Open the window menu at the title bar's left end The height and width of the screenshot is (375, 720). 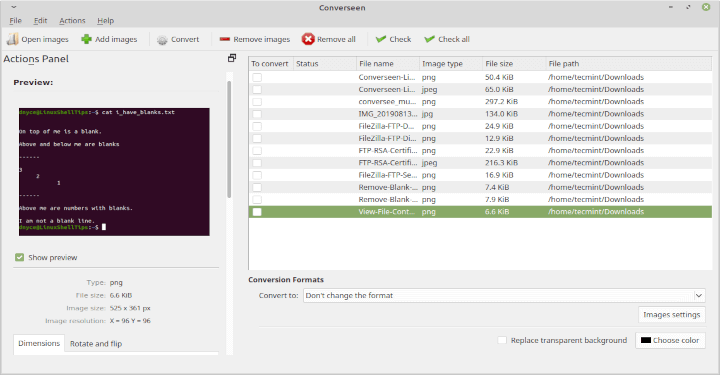14,7
